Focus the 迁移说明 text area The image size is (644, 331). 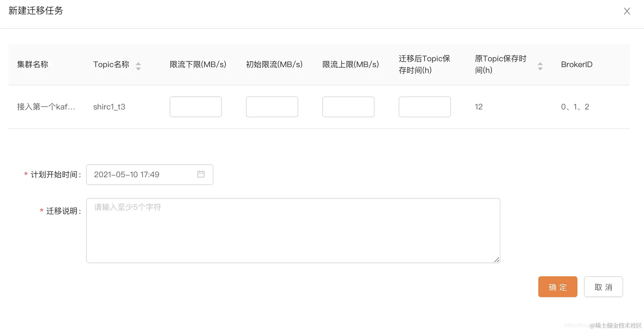click(293, 231)
